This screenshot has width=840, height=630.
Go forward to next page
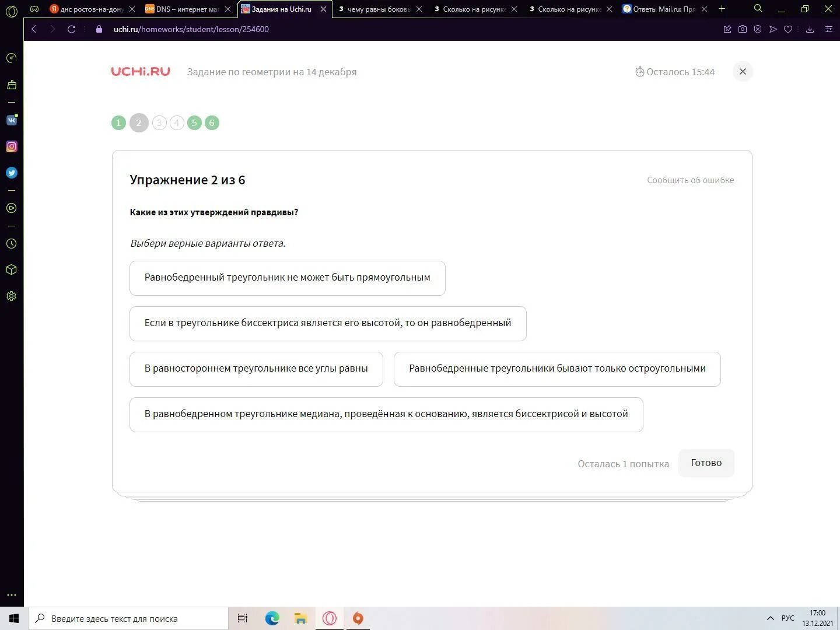pos(52,29)
